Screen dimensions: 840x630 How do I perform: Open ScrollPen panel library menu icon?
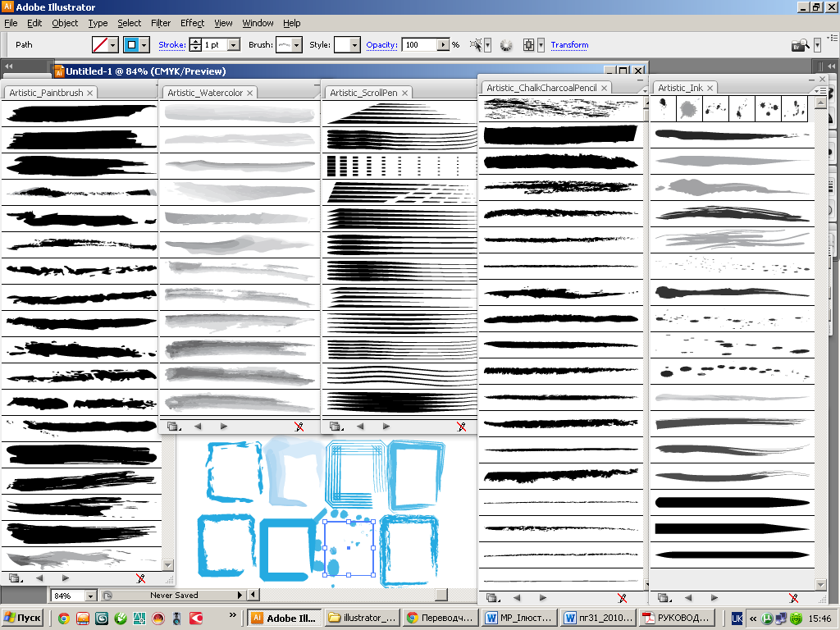coord(336,427)
